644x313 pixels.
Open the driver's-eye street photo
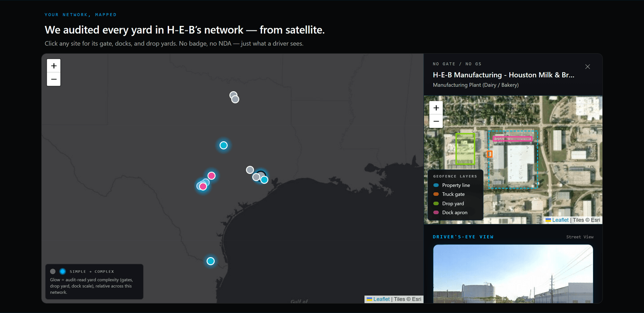513,274
